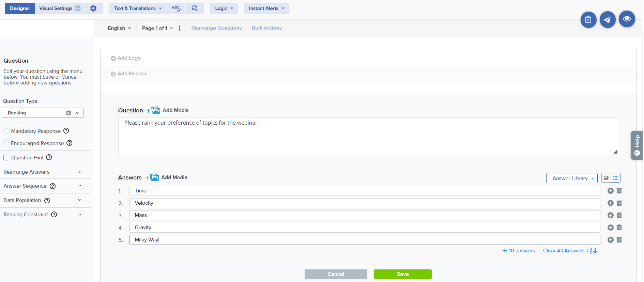Add an answer after Mass with plus icon

610,215
